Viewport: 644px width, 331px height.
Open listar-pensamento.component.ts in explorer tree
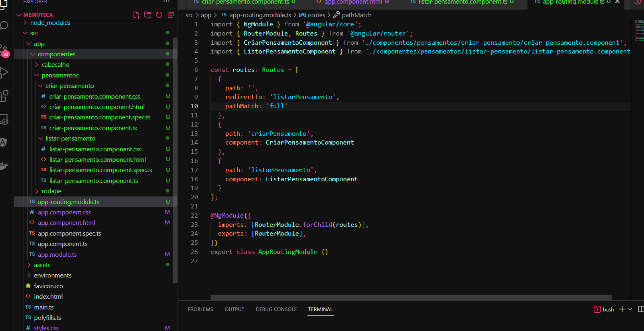(x=94, y=181)
